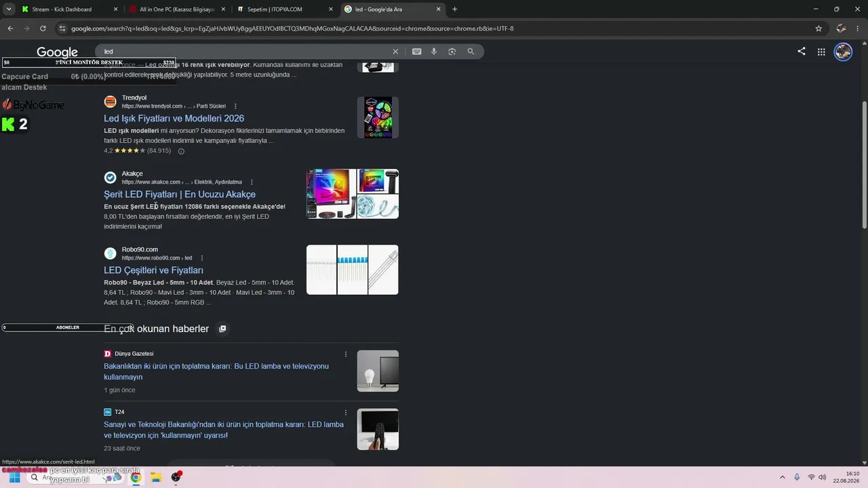Click the Akakçe site name

click(x=132, y=174)
